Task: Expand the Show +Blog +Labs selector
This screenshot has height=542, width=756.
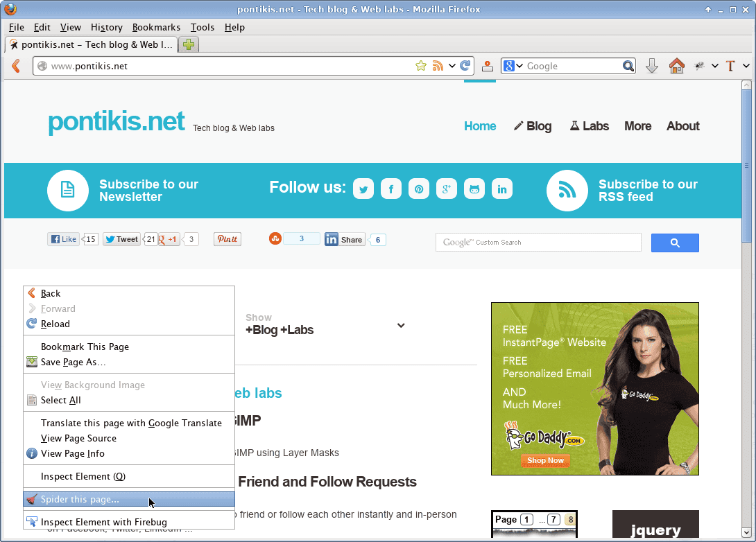Action: pos(401,325)
